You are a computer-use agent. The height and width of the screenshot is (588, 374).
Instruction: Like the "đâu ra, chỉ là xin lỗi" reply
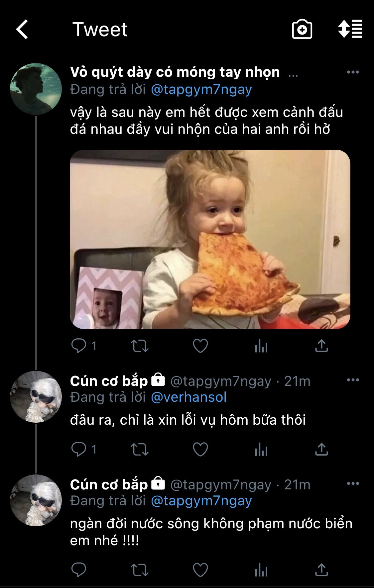[x=200, y=450]
